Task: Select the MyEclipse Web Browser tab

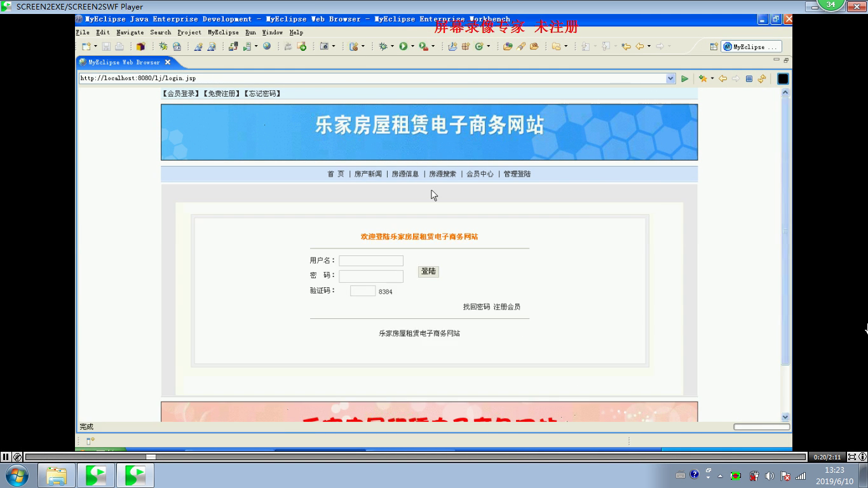Action: pos(124,62)
